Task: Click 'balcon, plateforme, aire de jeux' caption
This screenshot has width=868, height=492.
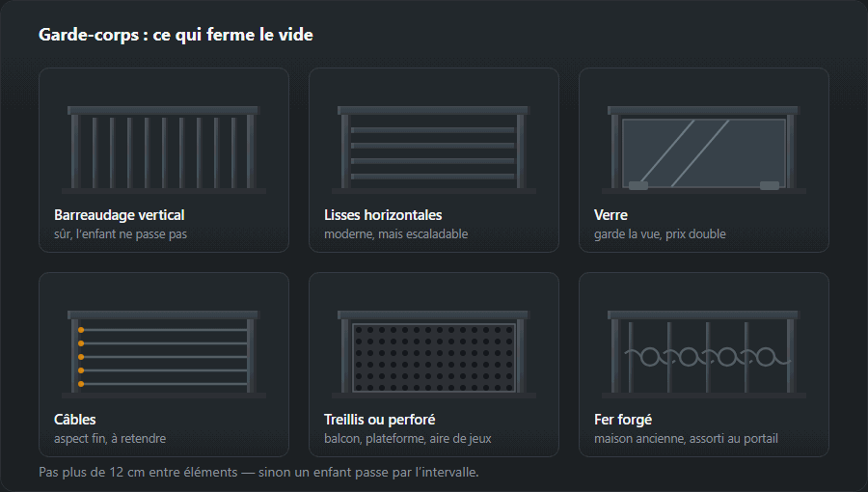Action: point(407,438)
